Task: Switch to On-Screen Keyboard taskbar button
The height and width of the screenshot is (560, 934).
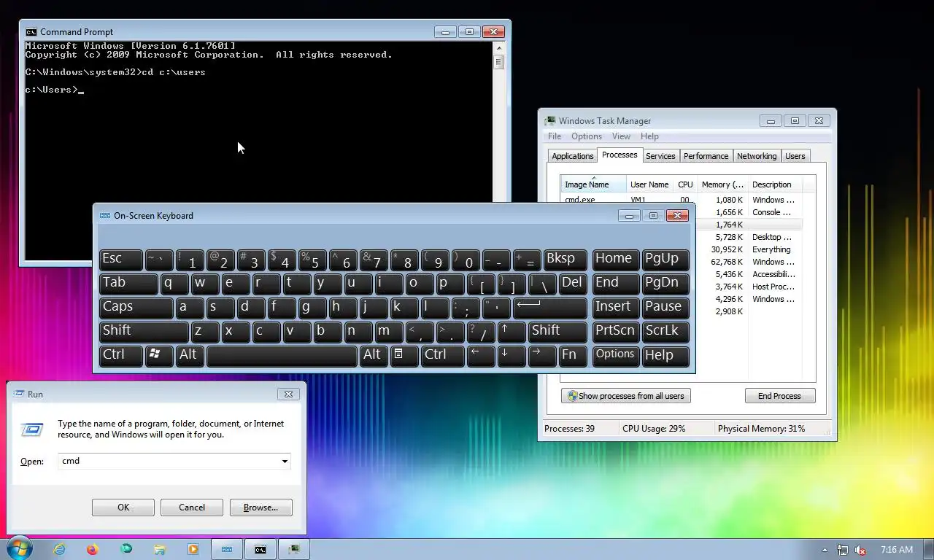Action: click(x=227, y=549)
